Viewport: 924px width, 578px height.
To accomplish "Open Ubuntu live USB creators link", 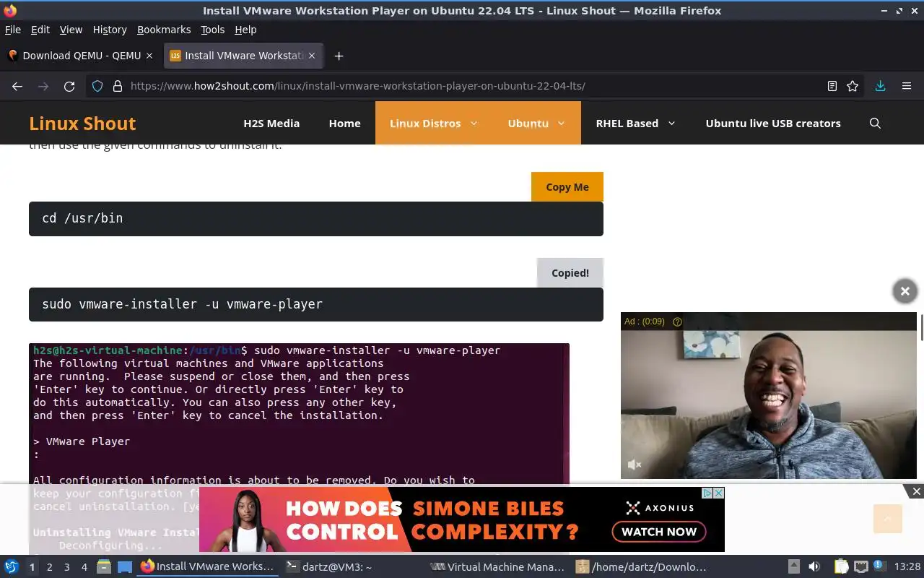I will point(773,124).
